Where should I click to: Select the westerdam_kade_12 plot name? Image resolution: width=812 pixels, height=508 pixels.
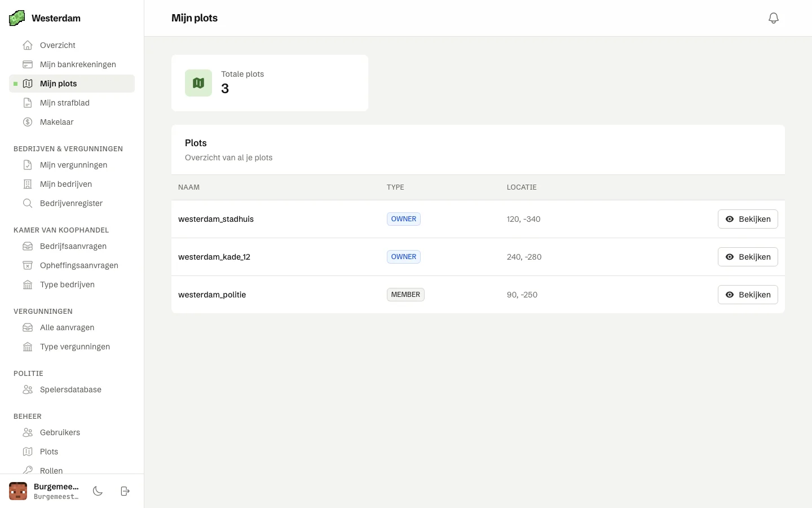pyautogui.click(x=214, y=257)
